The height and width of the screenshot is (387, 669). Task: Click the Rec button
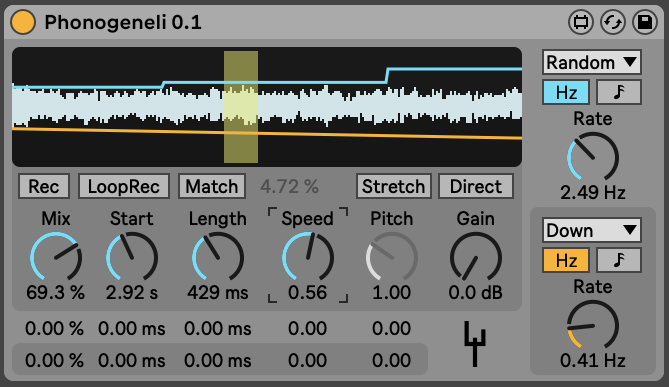tap(44, 186)
